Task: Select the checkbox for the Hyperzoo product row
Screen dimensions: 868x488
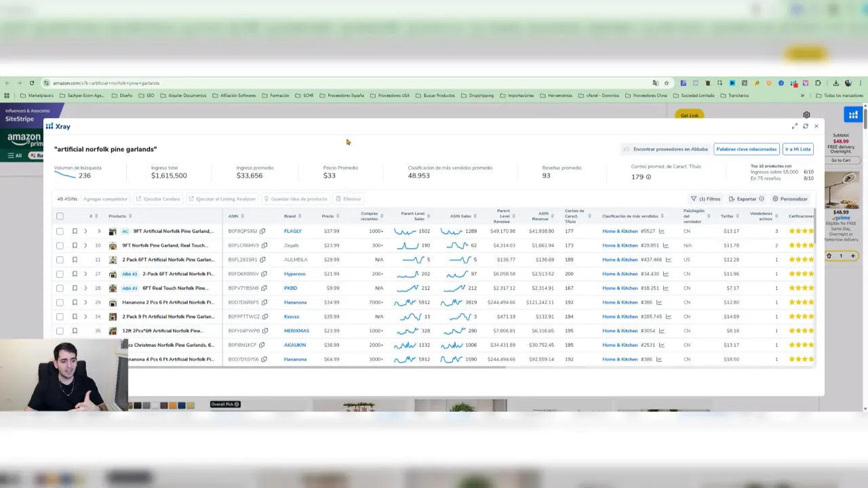Action: (60, 274)
